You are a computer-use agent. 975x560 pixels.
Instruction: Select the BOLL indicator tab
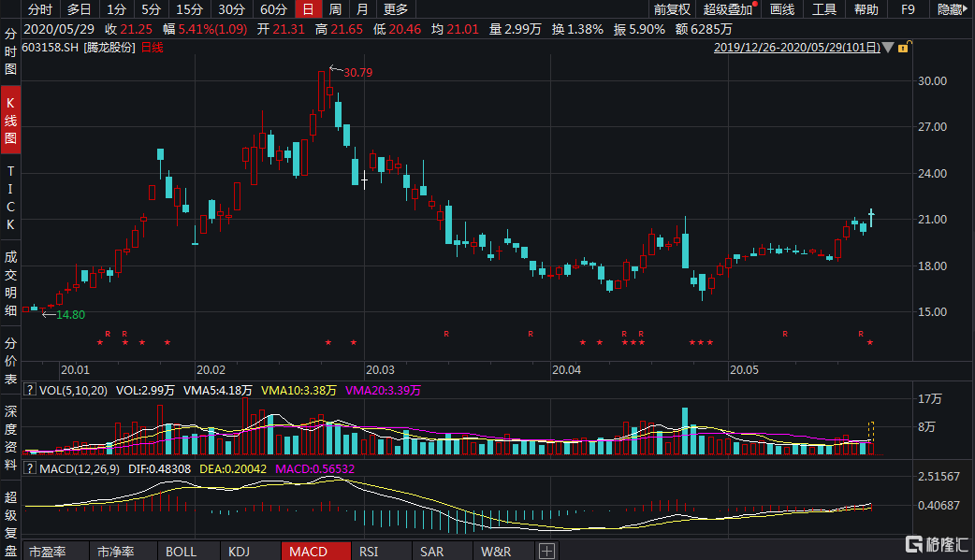(181, 552)
